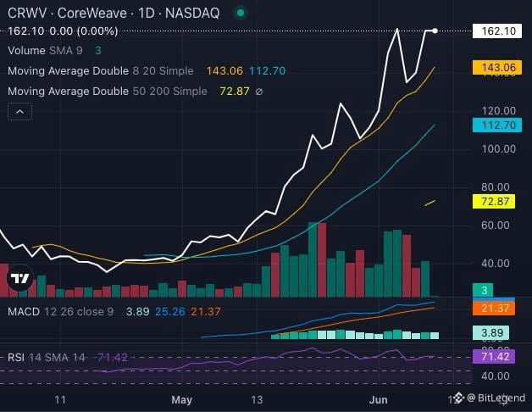The height and width of the screenshot is (412, 532).
Task: Click the 143.06 value in MA legend
Action: click(224, 71)
